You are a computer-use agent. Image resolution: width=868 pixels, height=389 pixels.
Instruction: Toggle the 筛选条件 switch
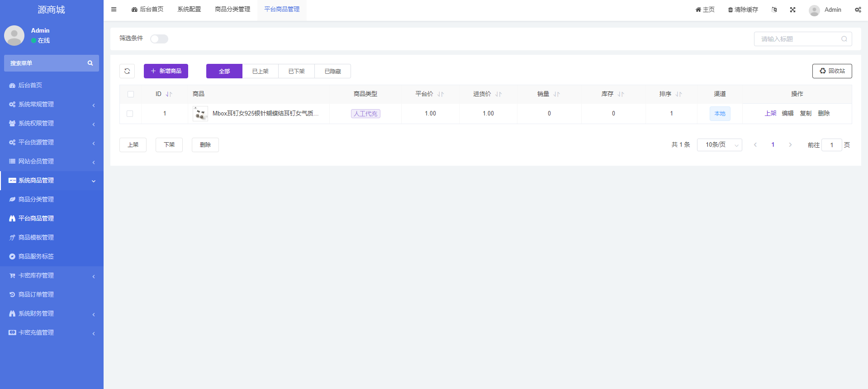pyautogui.click(x=159, y=39)
